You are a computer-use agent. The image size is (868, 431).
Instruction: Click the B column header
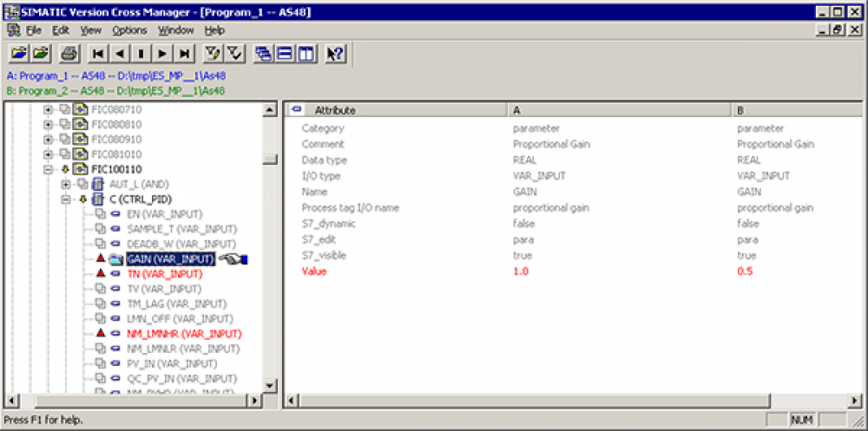pos(797,110)
